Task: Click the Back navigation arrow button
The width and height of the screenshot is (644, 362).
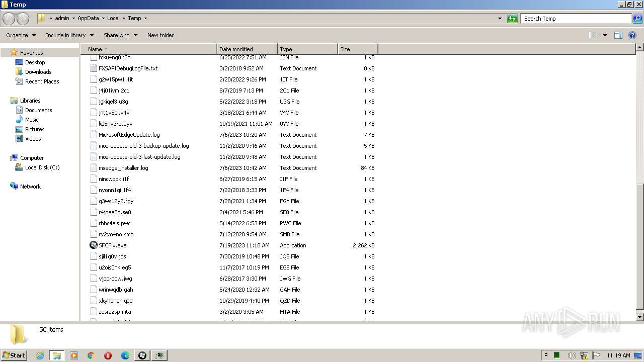Action: click(9, 19)
